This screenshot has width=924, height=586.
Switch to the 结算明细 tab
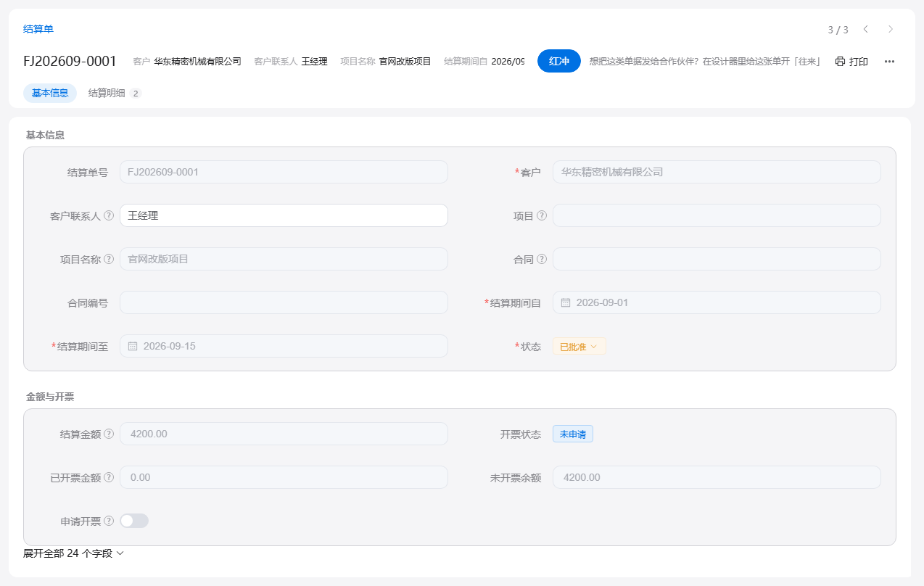[x=115, y=93]
